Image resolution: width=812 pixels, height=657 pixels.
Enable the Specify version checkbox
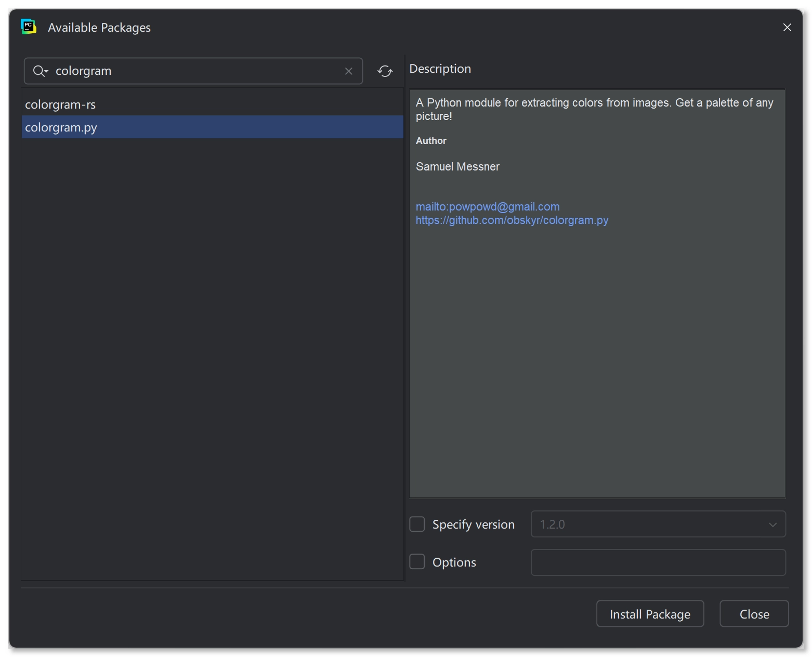417,524
